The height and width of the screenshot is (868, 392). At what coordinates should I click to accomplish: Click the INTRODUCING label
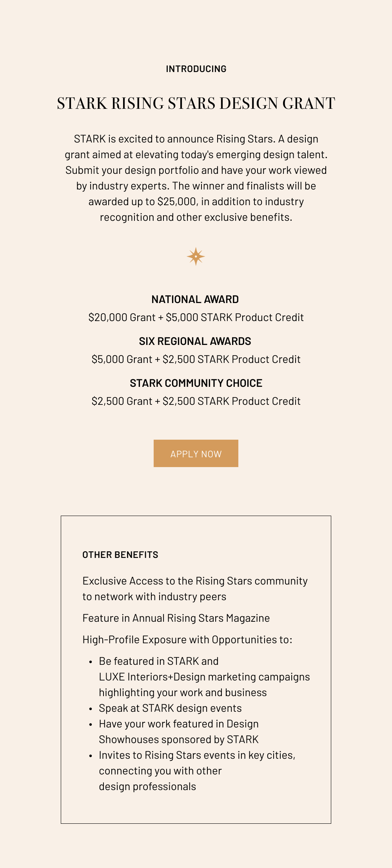pos(196,69)
